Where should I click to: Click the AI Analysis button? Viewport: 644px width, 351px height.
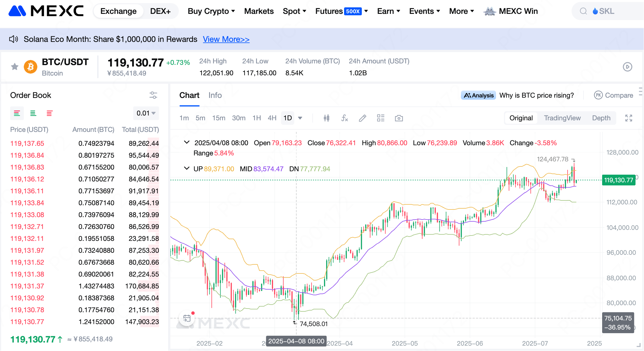click(x=478, y=95)
